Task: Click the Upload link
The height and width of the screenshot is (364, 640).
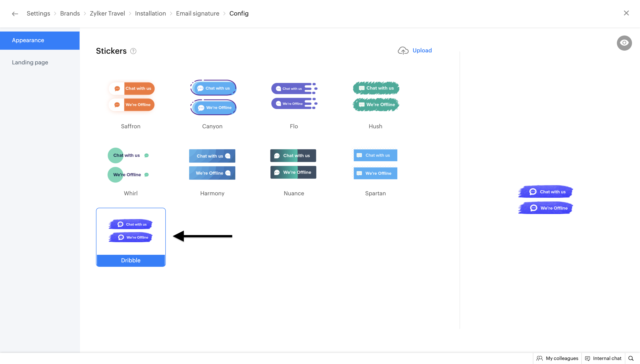Action: click(x=422, y=51)
